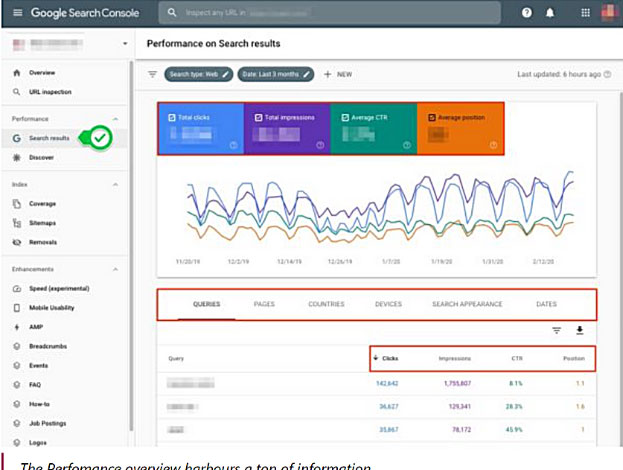Image resolution: width=623 pixels, height=470 pixels.
Task: Edit the Date: Last 3 months chip
Action: (276, 74)
